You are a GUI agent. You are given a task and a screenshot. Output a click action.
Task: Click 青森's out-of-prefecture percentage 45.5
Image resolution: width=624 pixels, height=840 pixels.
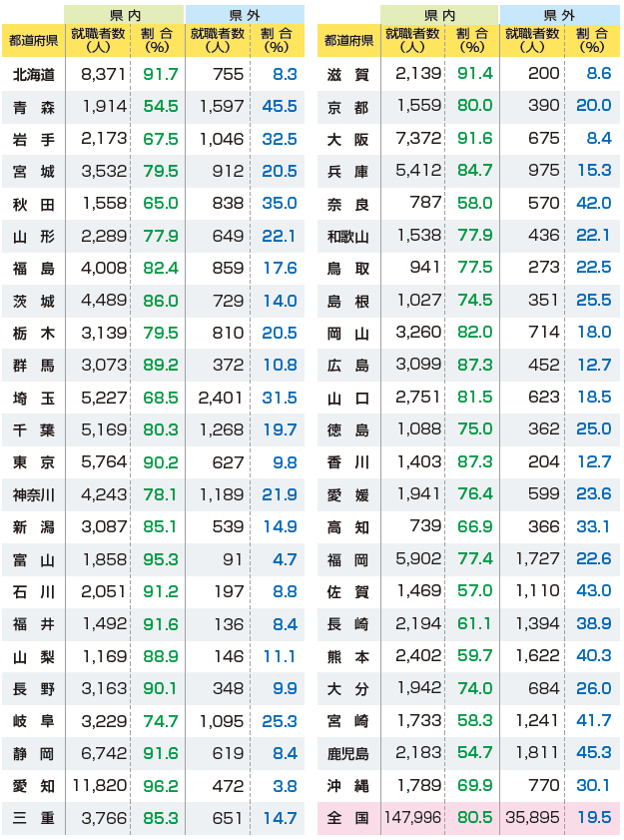(x=280, y=107)
